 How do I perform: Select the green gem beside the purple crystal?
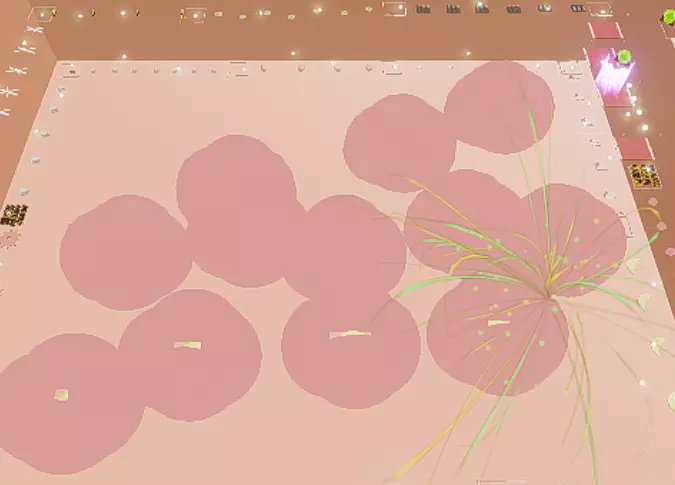pyautogui.click(x=625, y=57)
